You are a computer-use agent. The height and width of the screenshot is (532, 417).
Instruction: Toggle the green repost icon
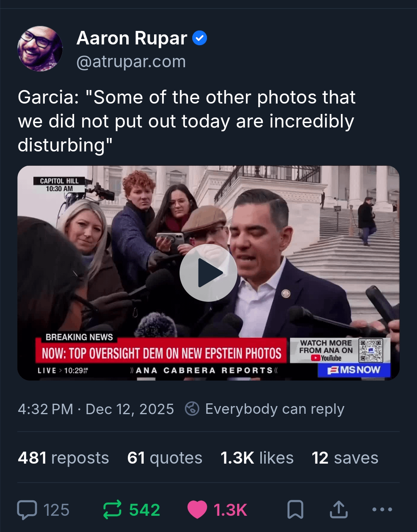[x=112, y=510]
